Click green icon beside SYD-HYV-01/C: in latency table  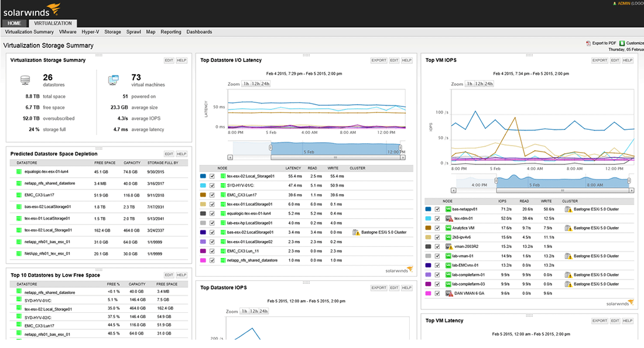click(x=223, y=185)
